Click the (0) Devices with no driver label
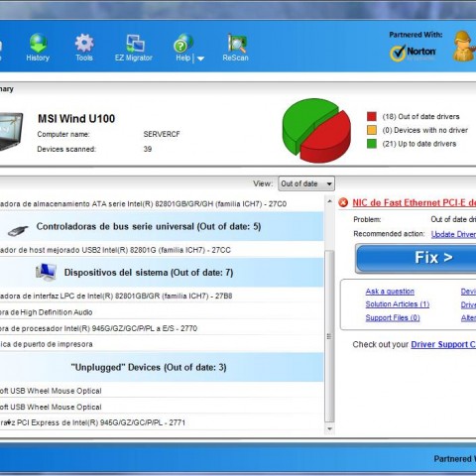The width and height of the screenshot is (476, 476). click(x=424, y=130)
